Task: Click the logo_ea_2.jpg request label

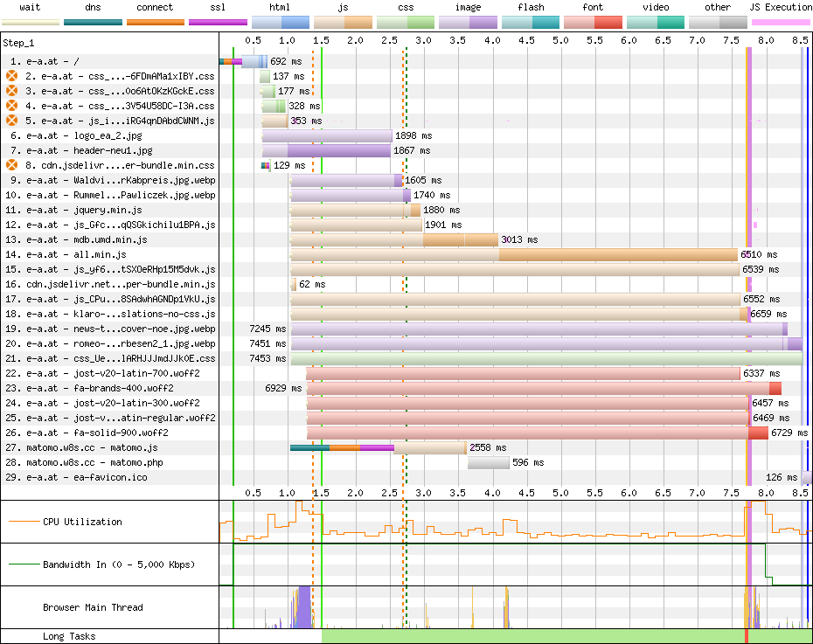Action: click(x=76, y=135)
